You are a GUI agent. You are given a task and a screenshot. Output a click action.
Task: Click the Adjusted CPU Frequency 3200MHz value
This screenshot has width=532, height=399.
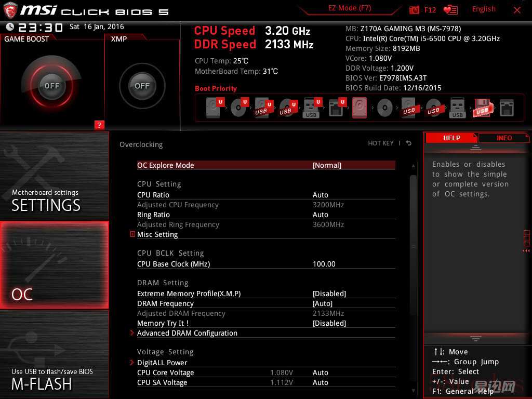coord(328,205)
